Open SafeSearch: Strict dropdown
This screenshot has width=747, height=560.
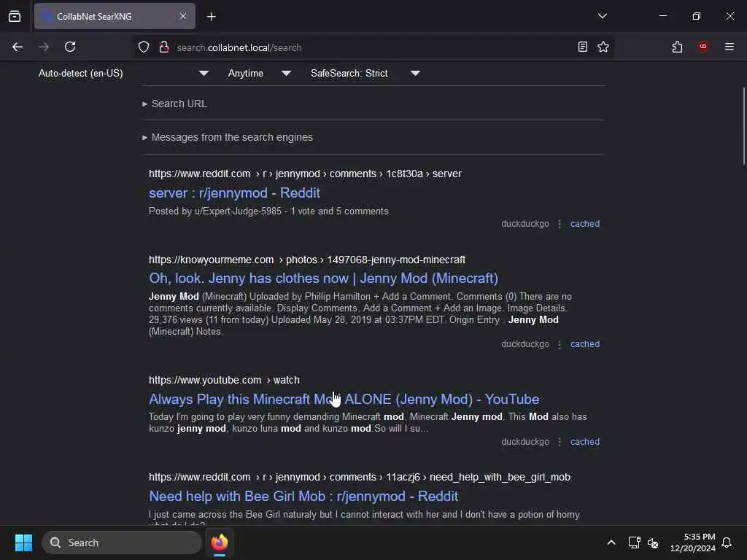(365, 74)
